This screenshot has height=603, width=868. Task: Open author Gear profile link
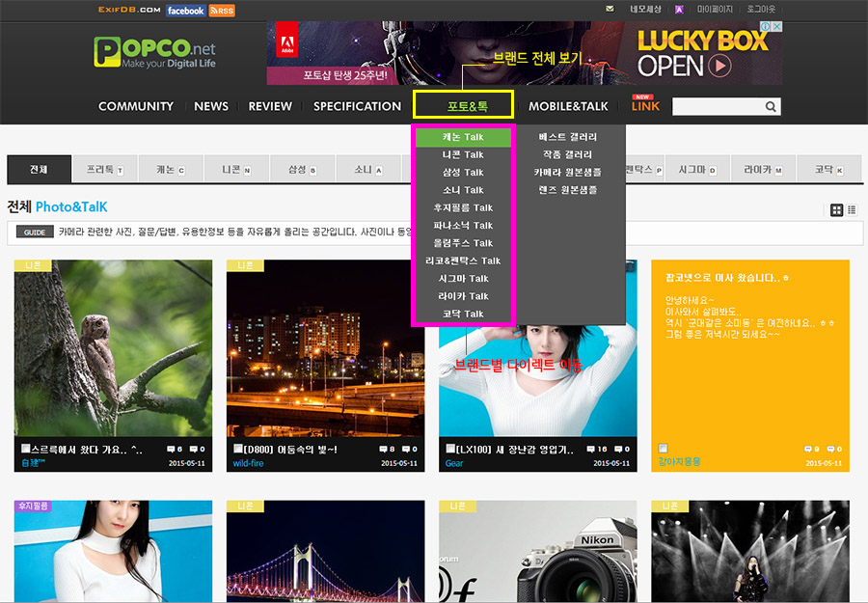point(454,463)
